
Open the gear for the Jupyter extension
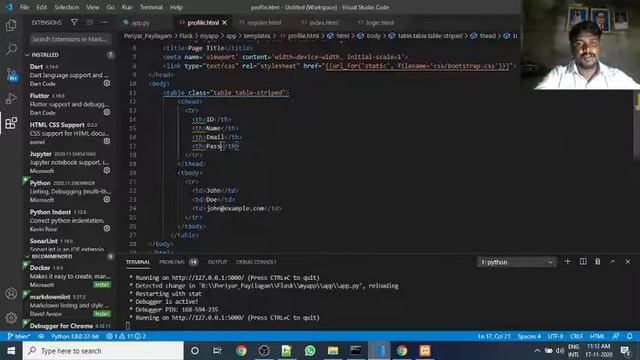point(107,170)
